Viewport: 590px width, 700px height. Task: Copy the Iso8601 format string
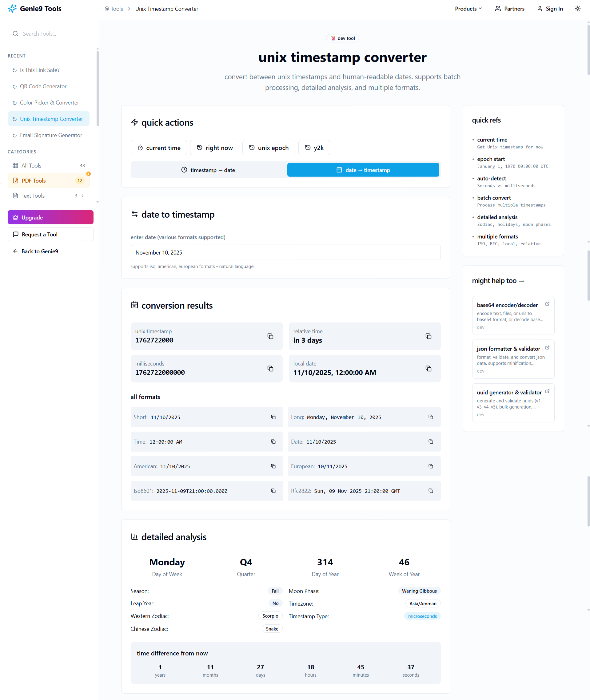coord(273,491)
